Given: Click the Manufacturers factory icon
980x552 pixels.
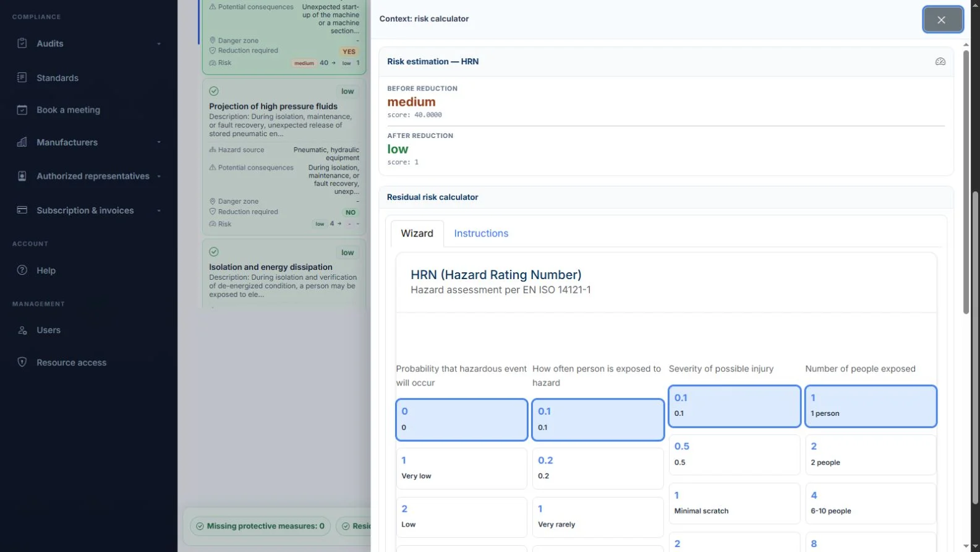Looking at the screenshot, I should [x=22, y=142].
